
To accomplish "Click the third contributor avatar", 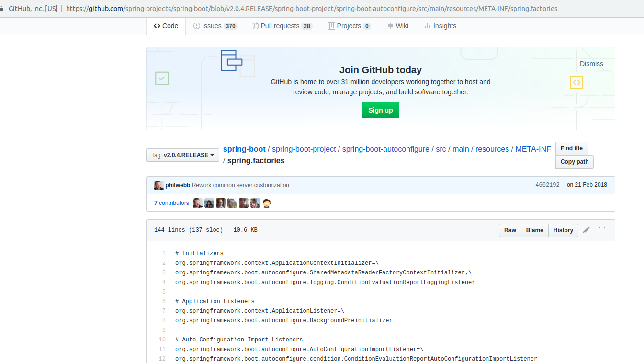I will point(221,203).
